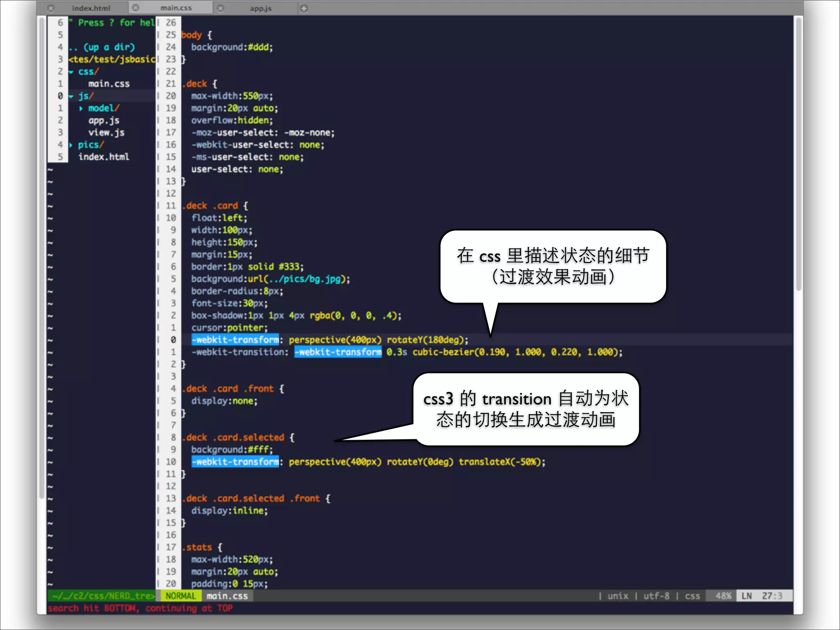The width and height of the screenshot is (840, 630).
Task: Click the 'body {' selector line
Action: tap(196, 35)
